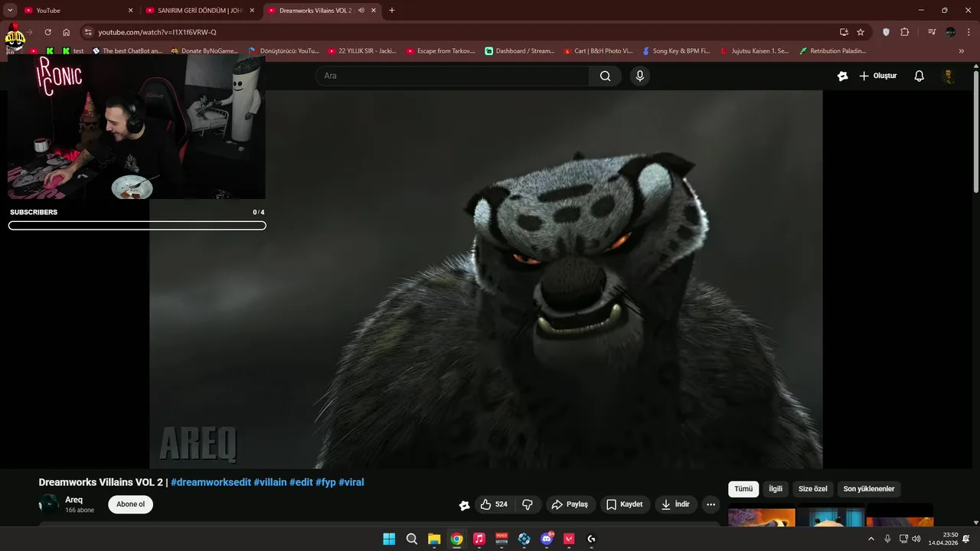
Task: Save the video with Kaydet
Action: point(625,504)
